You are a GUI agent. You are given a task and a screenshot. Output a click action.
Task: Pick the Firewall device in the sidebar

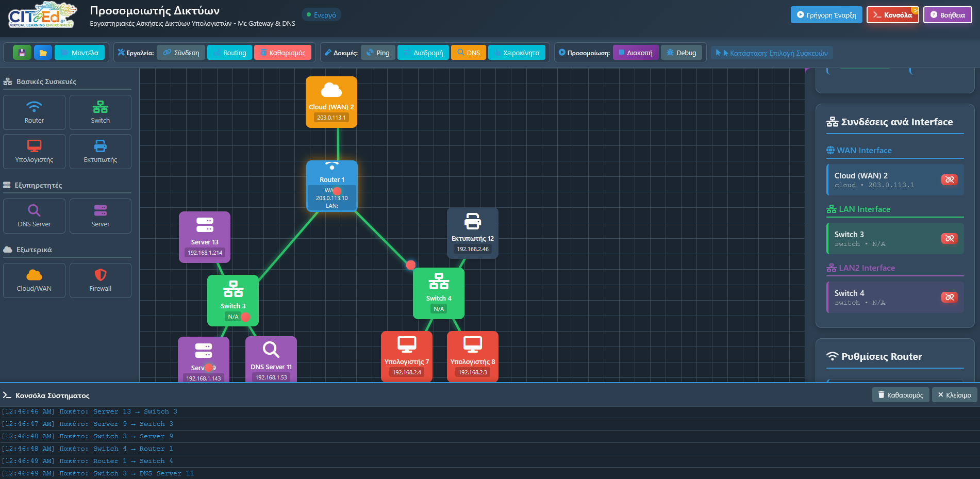100,280
